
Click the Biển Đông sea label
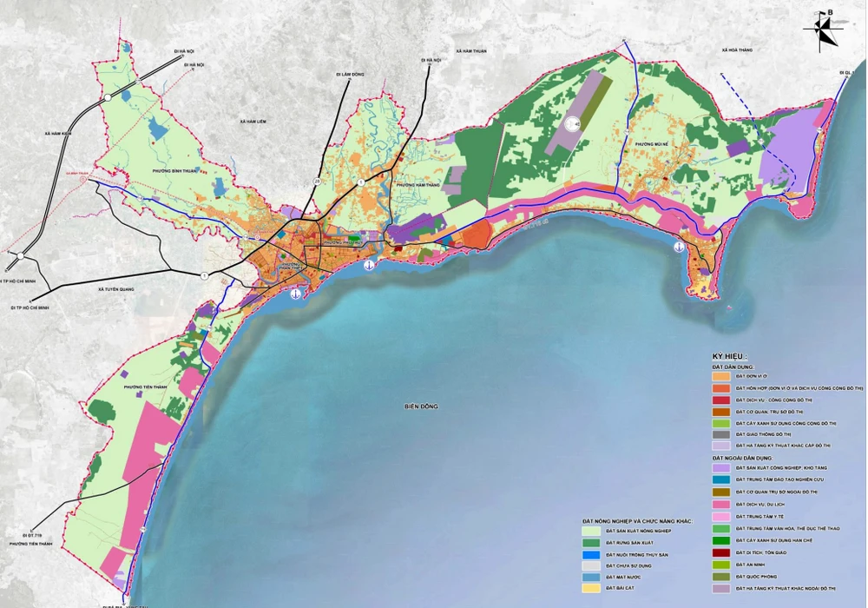(x=421, y=406)
